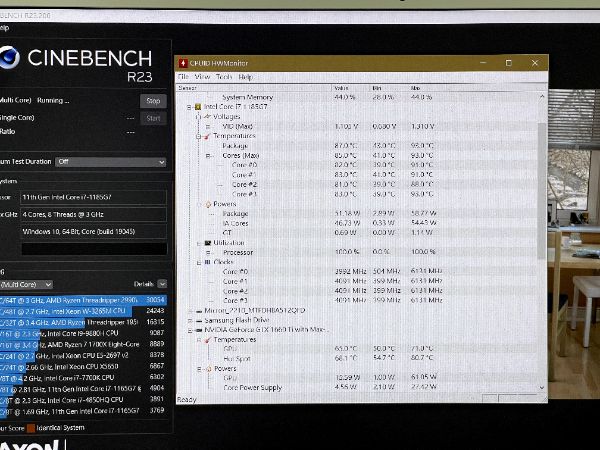The height and width of the screenshot is (450, 600).
Task: Collapse the NVIDIA GeForce GTX 1650 Ti node
Action: point(190,330)
